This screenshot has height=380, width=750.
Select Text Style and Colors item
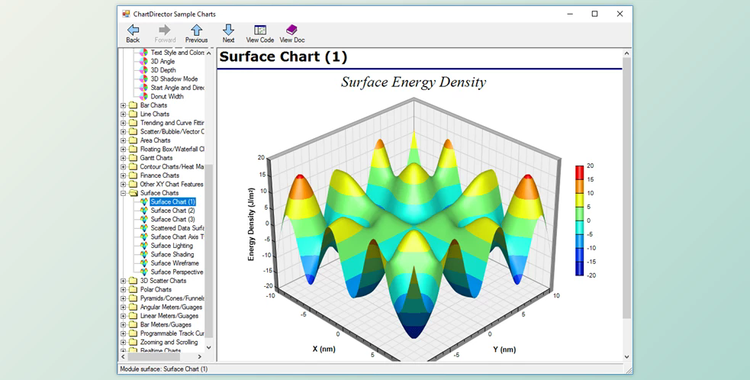point(177,53)
